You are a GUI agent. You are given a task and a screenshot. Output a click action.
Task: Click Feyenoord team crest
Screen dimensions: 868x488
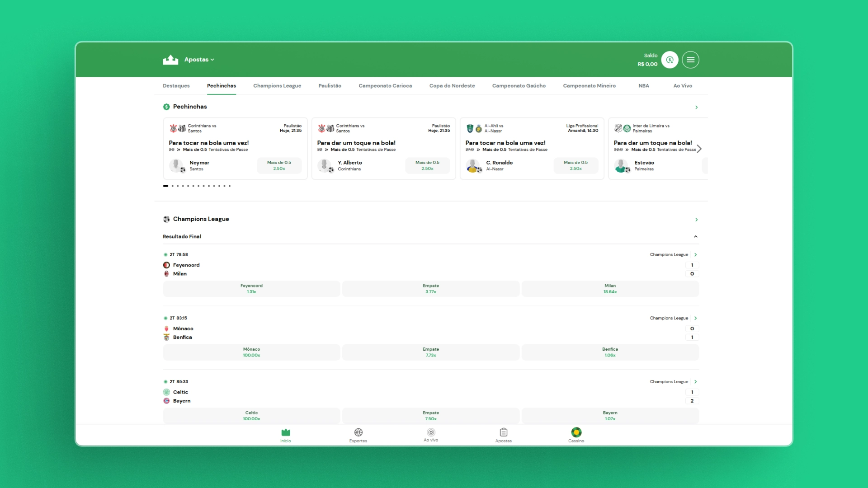(166, 265)
